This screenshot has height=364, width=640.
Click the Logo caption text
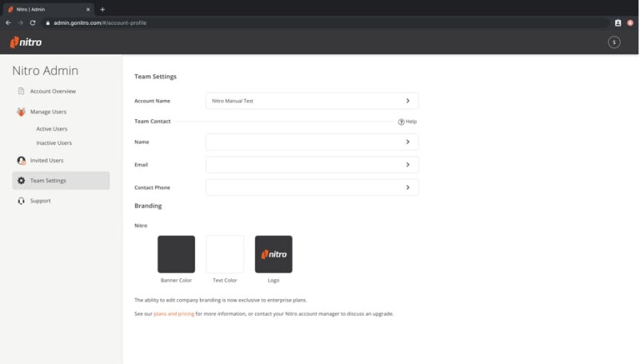[x=274, y=280]
